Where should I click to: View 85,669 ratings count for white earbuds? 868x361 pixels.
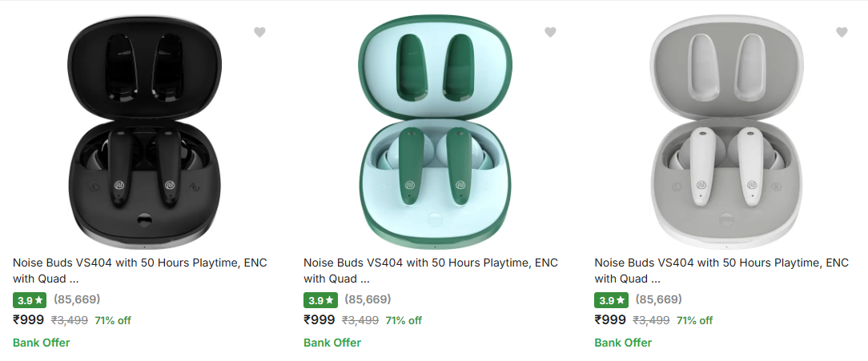(658, 299)
